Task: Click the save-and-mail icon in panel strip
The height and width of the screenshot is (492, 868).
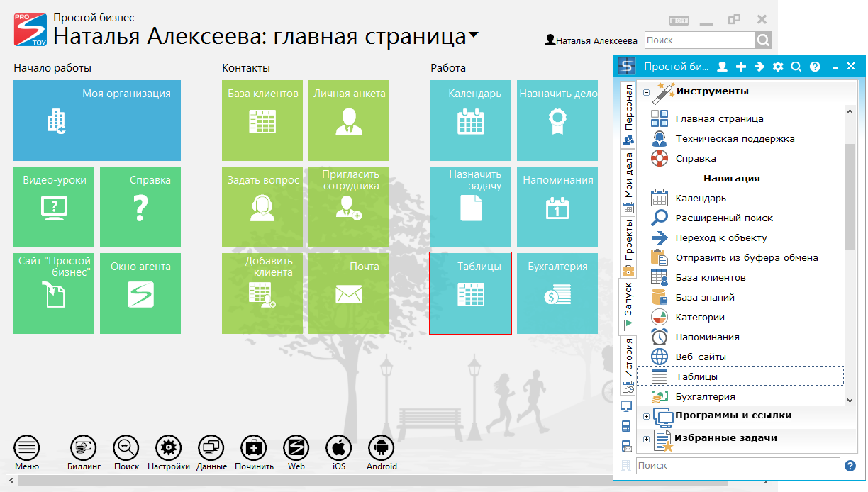Action: click(x=626, y=446)
